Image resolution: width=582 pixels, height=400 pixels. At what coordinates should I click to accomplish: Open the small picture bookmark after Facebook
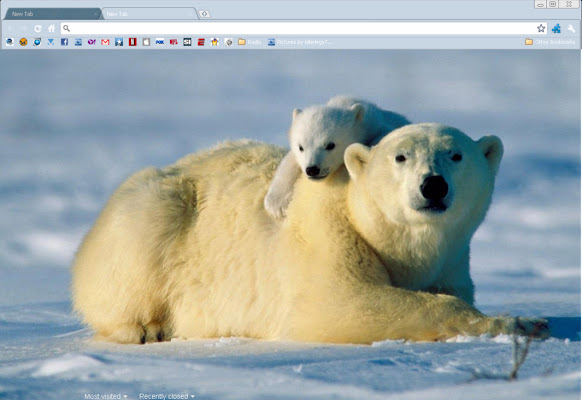pos(78,42)
